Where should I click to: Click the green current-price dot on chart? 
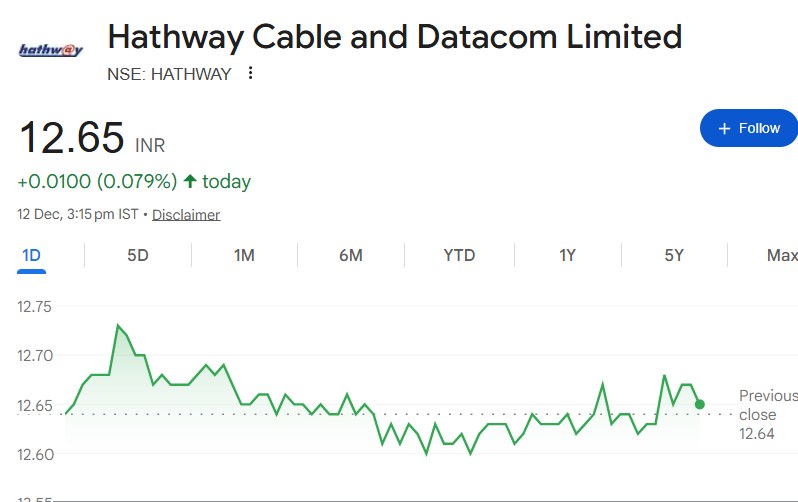699,404
